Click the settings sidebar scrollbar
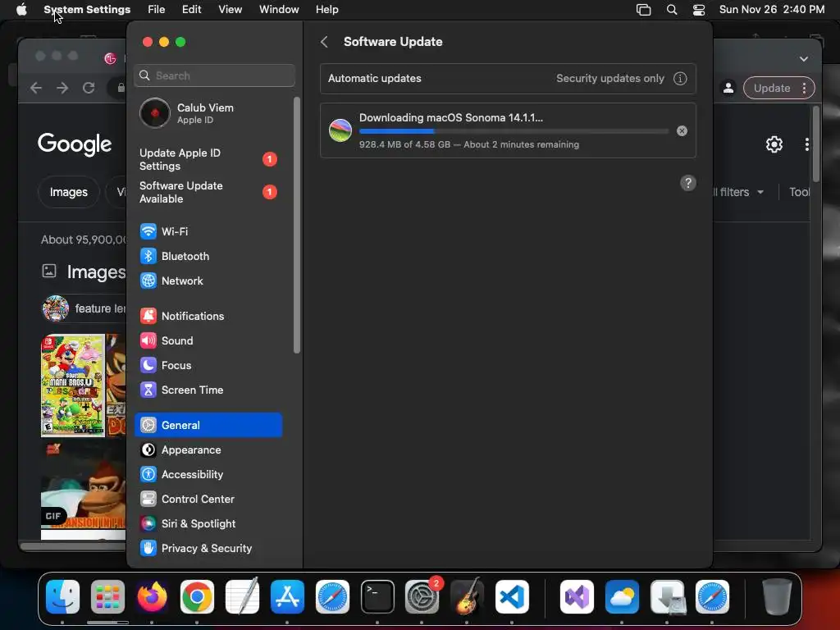Screen dimensions: 840x630 297,225
